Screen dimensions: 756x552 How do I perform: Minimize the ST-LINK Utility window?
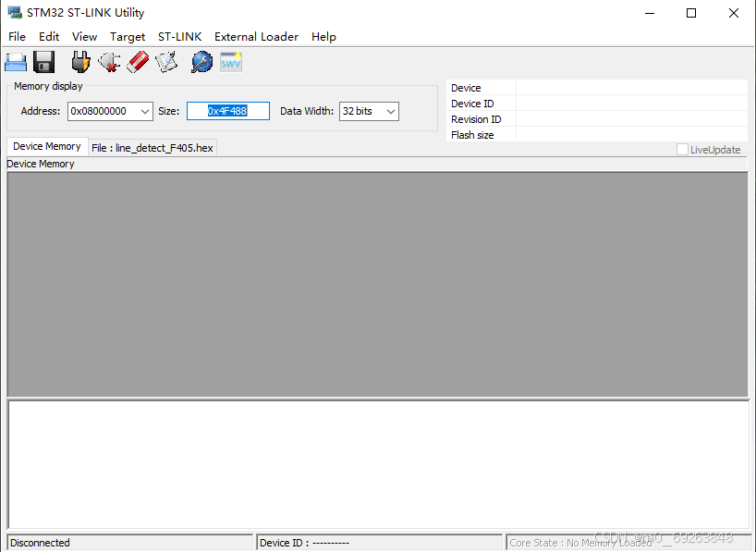pyautogui.click(x=650, y=13)
